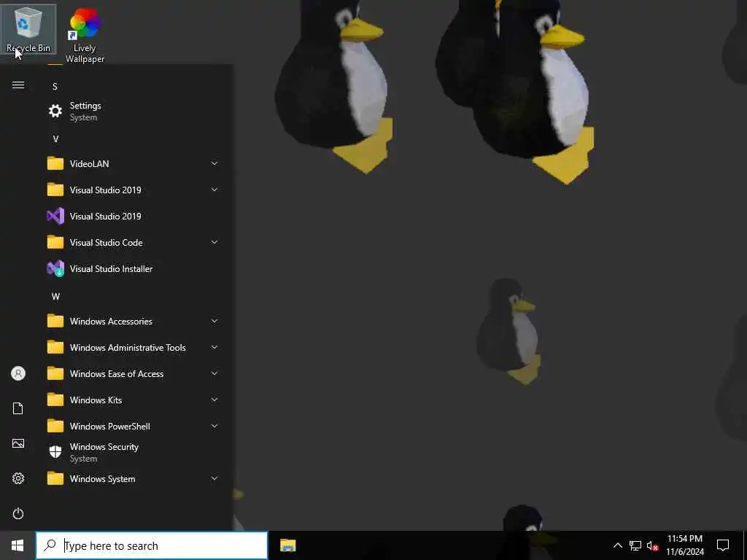The height and width of the screenshot is (560, 747).
Task: Click the Windows Kits folder icon
Action: coord(55,400)
